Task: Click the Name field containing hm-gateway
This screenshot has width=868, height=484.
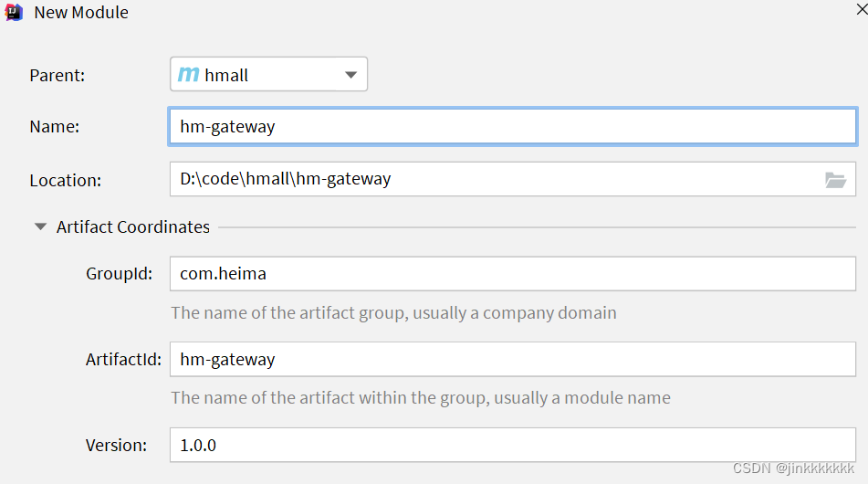Action: (513, 127)
